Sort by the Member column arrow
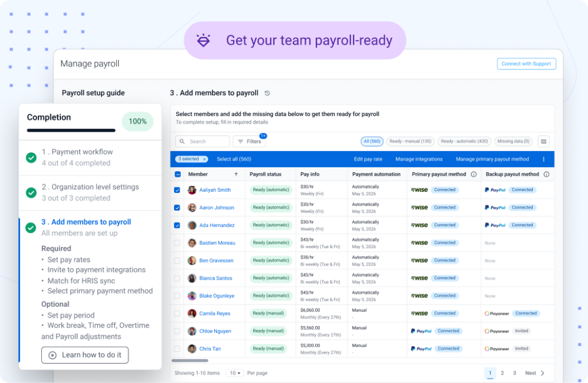588x383 pixels. coord(236,175)
